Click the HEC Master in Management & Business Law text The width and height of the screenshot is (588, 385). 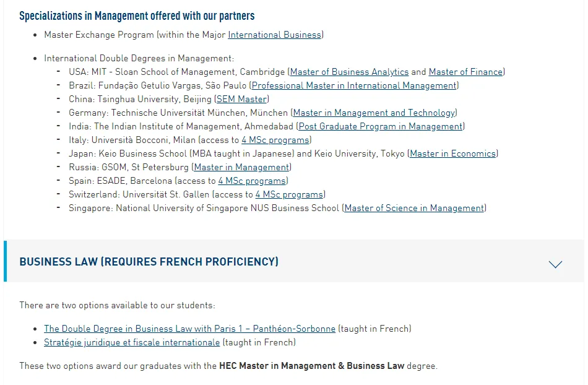pos(311,366)
